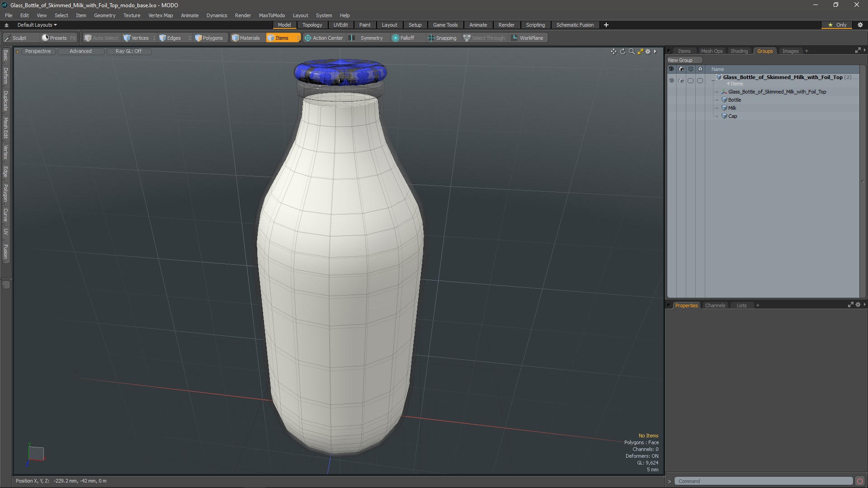Viewport: 868px width, 488px height.
Task: Switch to the UVEdit layout tab
Action: [x=341, y=25]
